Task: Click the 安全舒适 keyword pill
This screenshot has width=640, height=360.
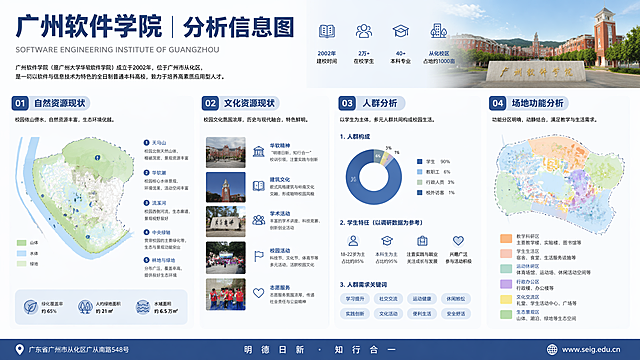Action: coord(456,313)
